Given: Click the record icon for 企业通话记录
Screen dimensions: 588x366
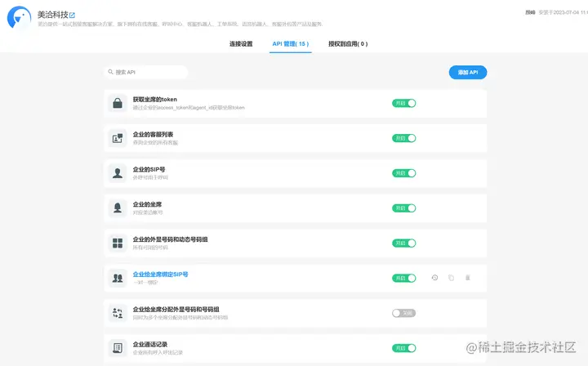Looking at the screenshot, I should pyautogui.click(x=118, y=348).
